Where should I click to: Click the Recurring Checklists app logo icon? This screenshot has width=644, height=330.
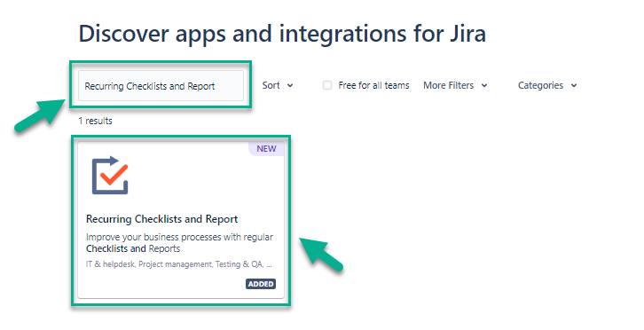point(110,176)
